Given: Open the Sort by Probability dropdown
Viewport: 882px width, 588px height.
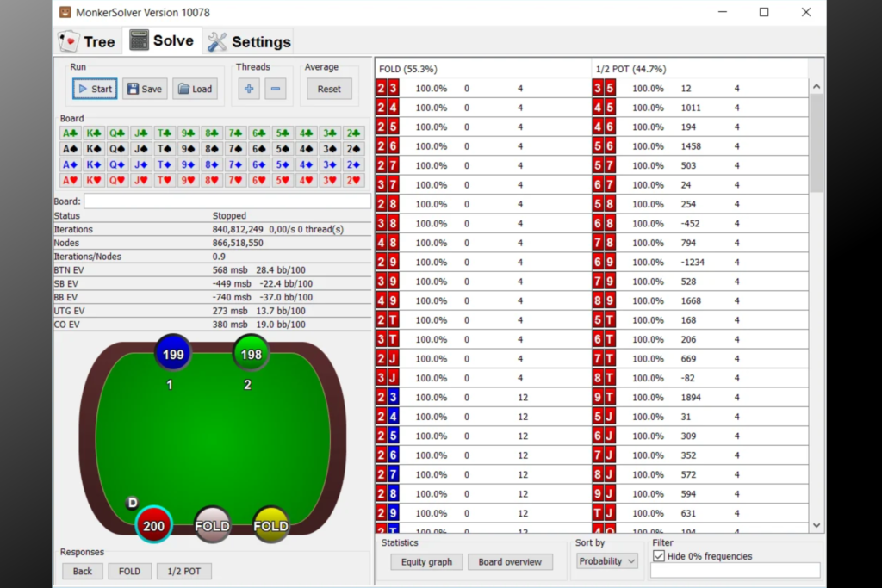Looking at the screenshot, I should (x=607, y=561).
